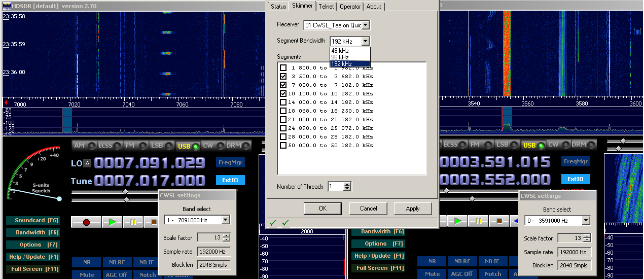Image resolution: width=644 pixels, height=279 pixels.
Task: Check the 28 000.0 to 28 182.0 kHz segment
Action: click(283, 136)
